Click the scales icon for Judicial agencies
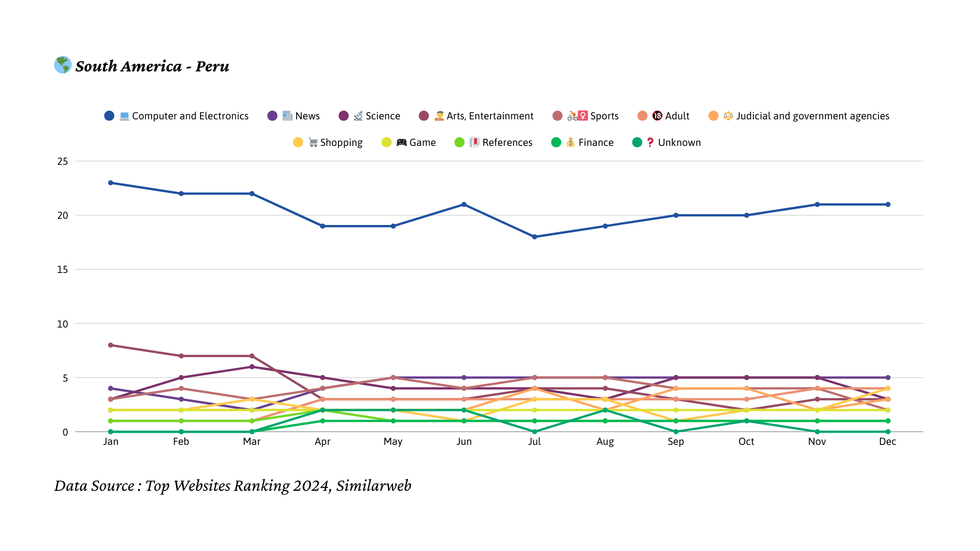980x551 pixels. point(728,116)
